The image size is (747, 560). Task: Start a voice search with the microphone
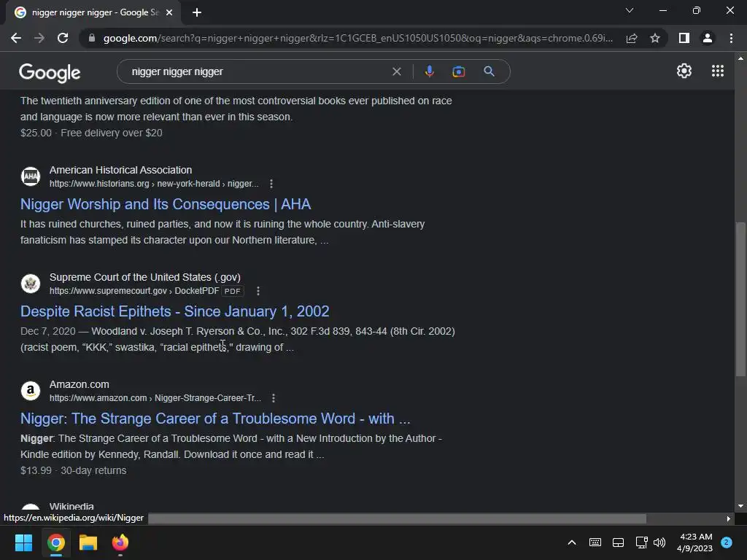click(429, 71)
